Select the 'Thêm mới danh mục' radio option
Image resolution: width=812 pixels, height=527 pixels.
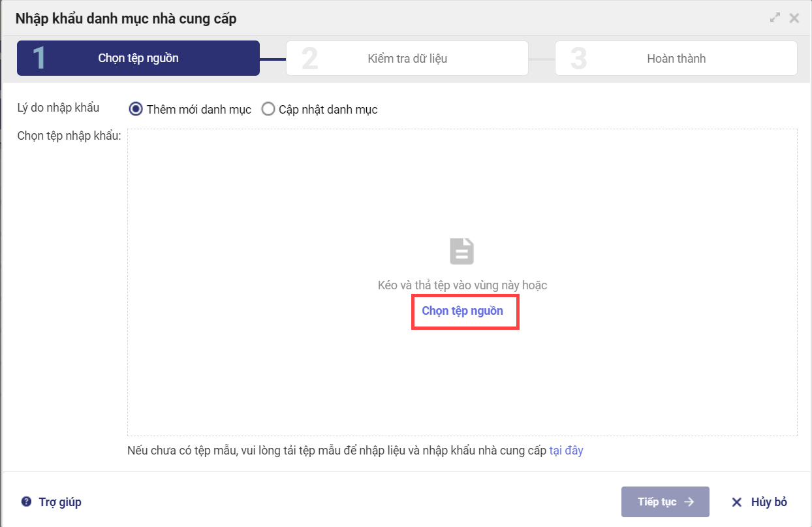pyautogui.click(x=136, y=109)
